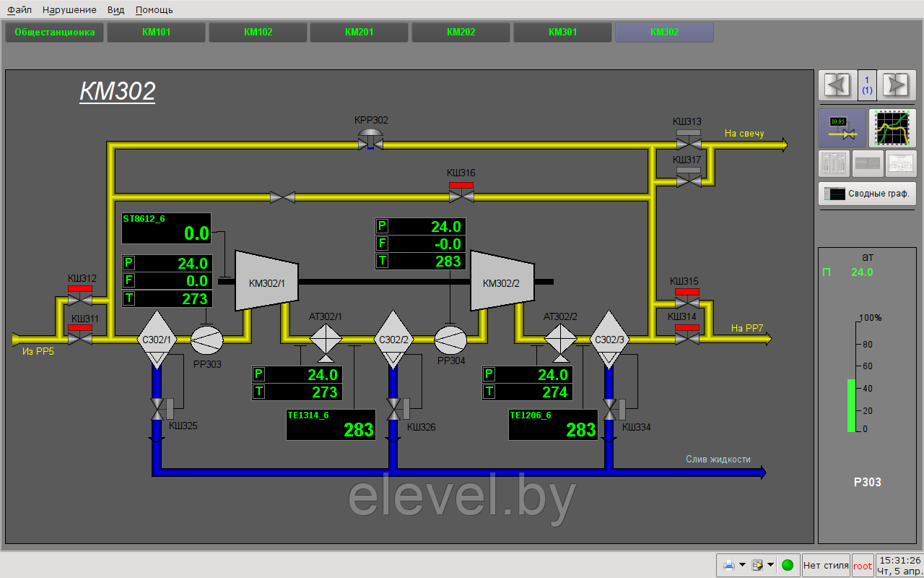
Task: Click the Сводные граф. button
Action: (x=867, y=194)
